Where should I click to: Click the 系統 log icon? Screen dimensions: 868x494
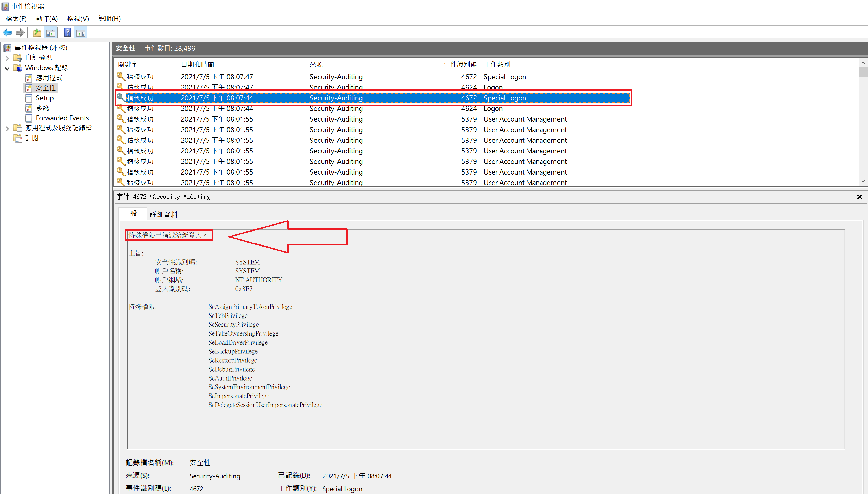click(28, 108)
